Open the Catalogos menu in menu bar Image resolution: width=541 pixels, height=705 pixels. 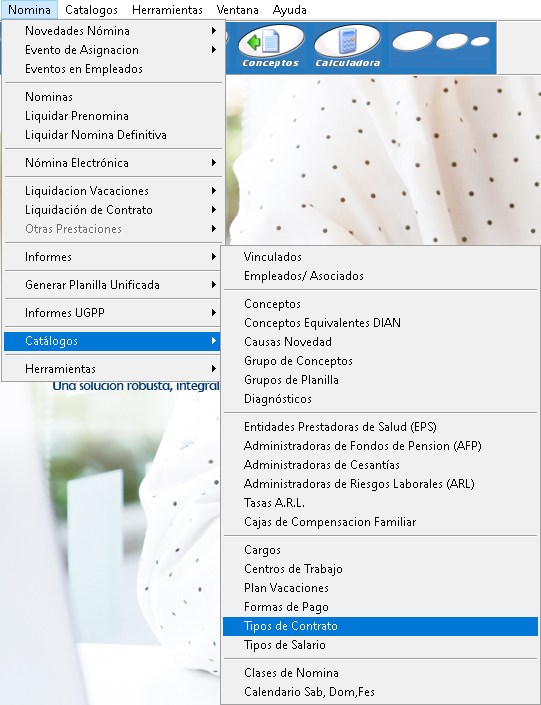pyautogui.click(x=91, y=10)
